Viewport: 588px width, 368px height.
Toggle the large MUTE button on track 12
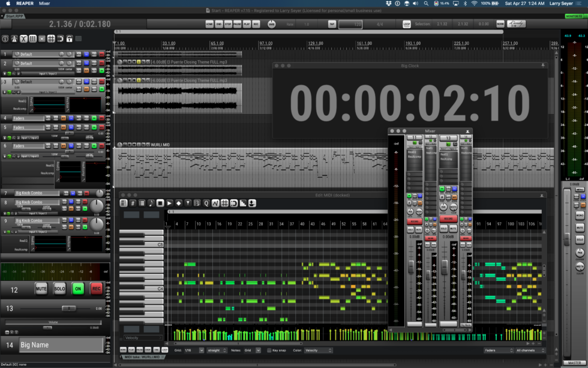tap(41, 289)
